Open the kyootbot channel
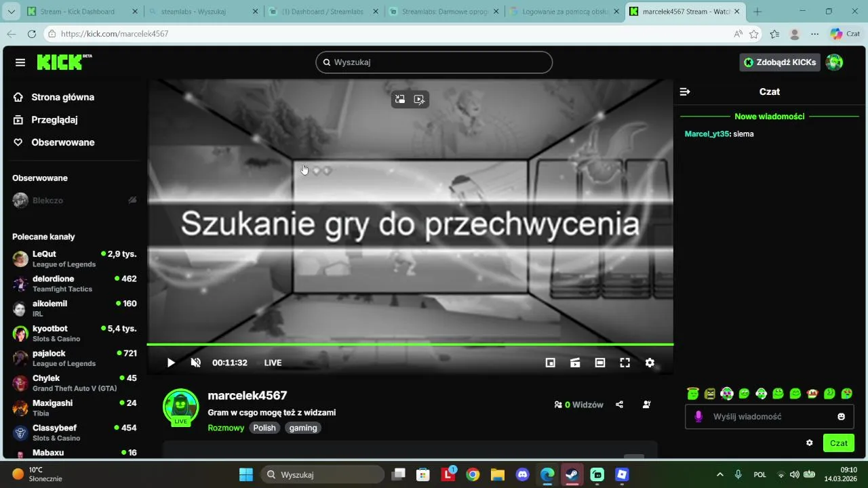This screenshot has height=488, width=868. 75,333
